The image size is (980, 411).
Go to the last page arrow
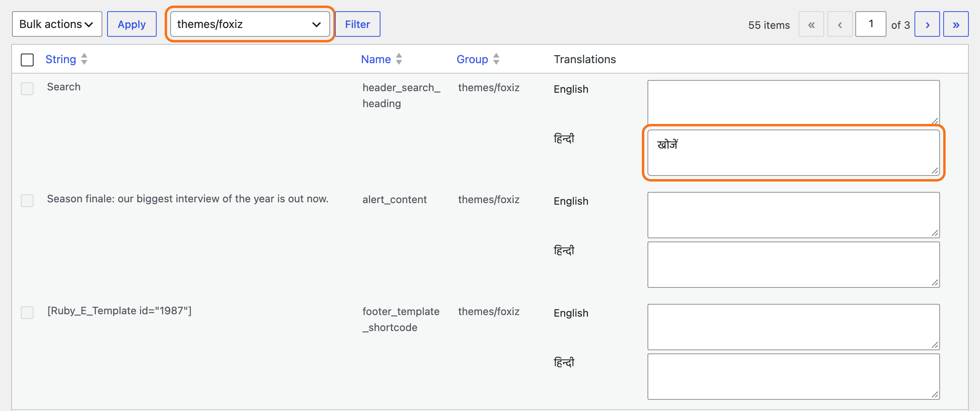tap(956, 24)
